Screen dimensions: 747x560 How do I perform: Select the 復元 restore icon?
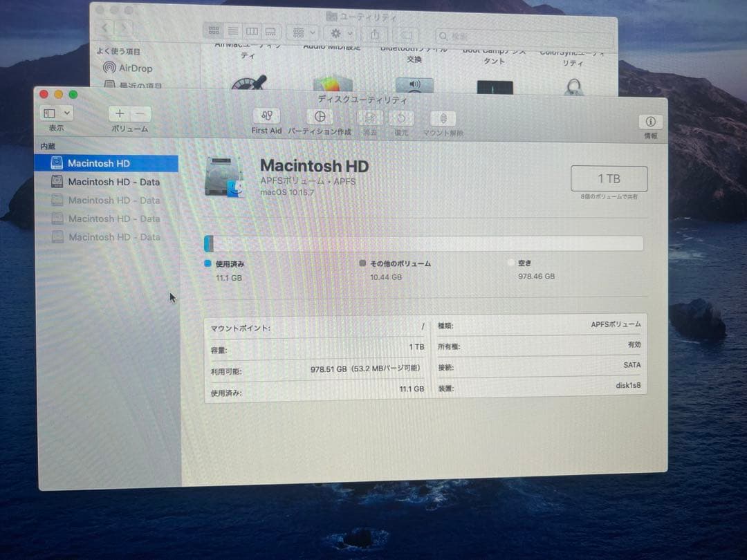(401, 118)
